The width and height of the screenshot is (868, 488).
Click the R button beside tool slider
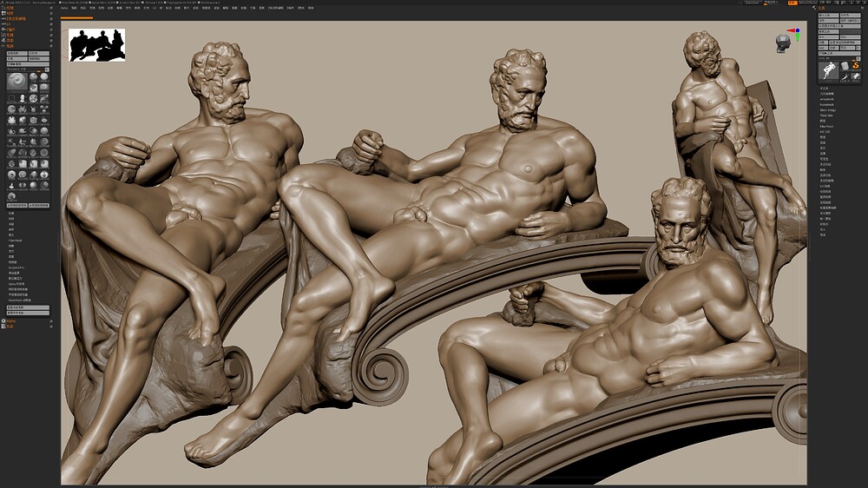(x=858, y=59)
